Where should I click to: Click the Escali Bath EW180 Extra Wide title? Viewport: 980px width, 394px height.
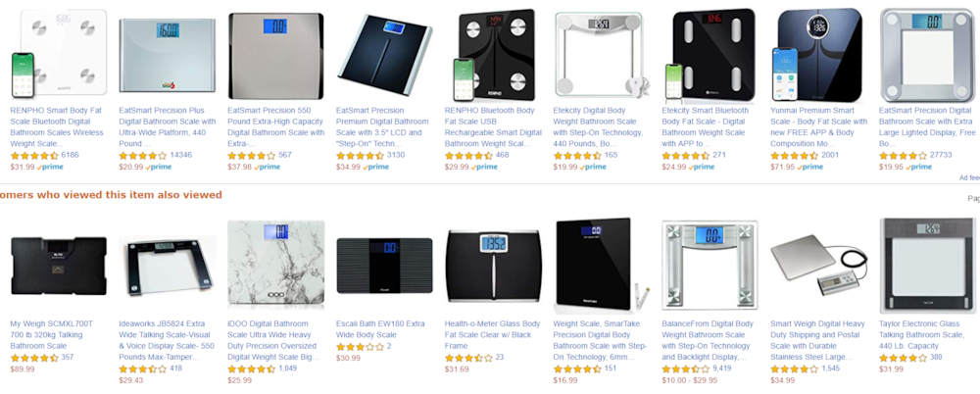click(380, 329)
